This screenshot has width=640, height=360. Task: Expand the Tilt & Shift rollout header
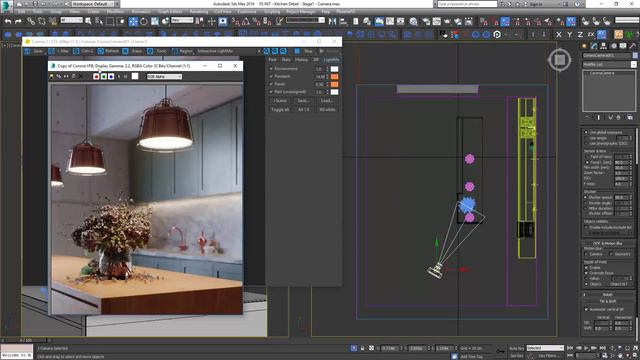[x=607, y=301]
